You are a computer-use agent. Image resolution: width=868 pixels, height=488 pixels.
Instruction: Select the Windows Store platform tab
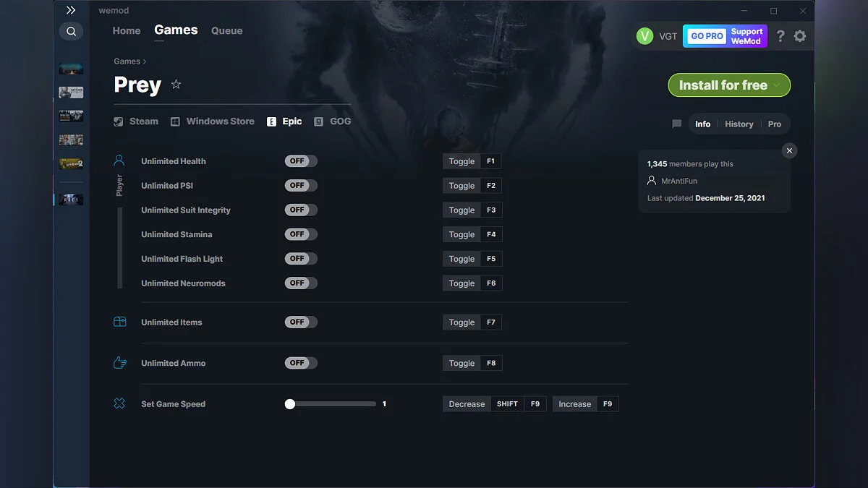pyautogui.click(x=213, y=121)
